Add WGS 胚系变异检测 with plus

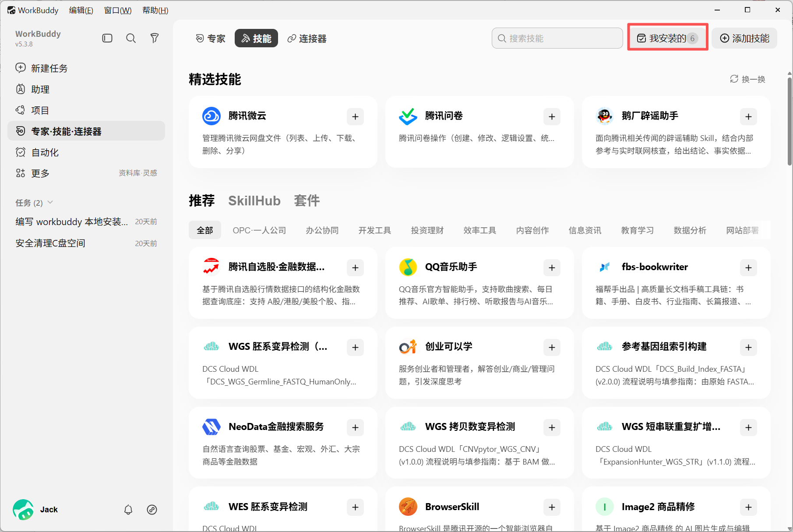click(355, 348)
